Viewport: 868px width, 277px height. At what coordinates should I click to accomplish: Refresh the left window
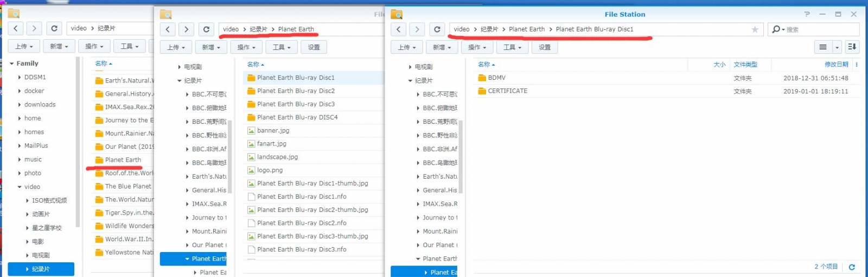[54, 28]
